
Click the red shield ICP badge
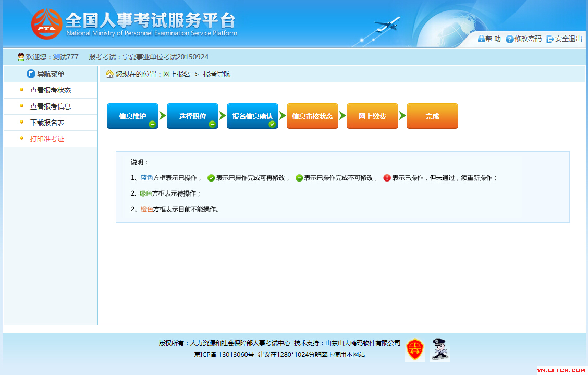click(x=415, y=349)
